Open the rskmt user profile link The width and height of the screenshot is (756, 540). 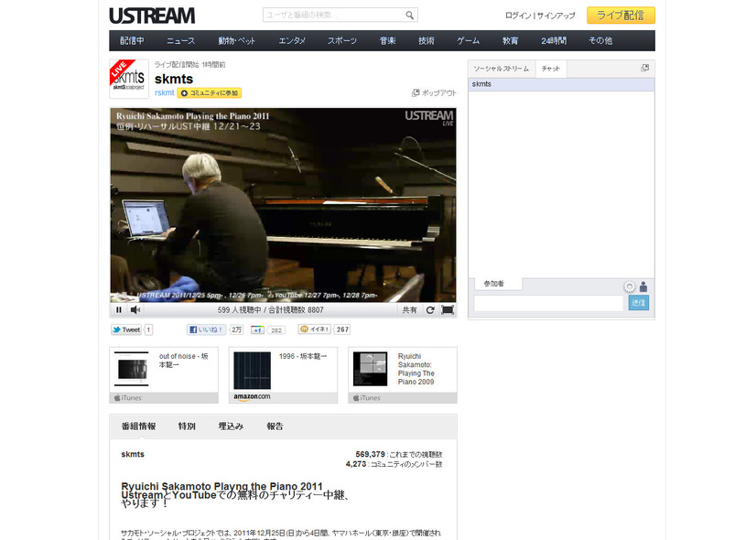[x=165, y=92]
